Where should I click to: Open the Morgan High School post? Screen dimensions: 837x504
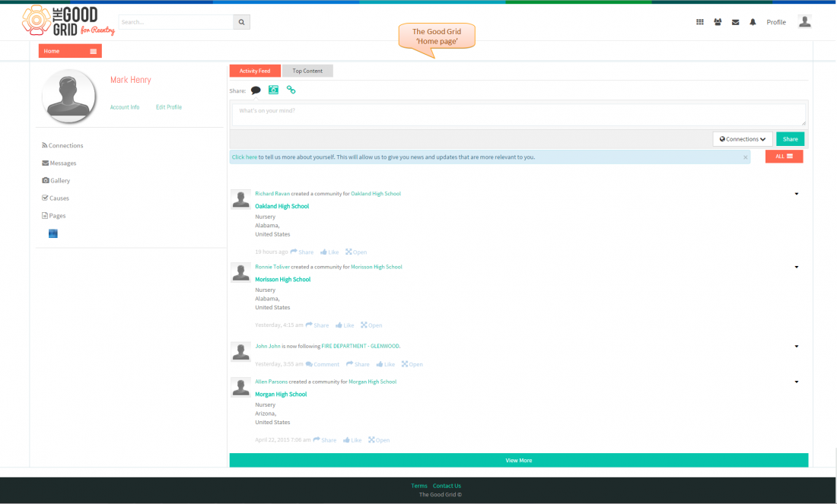coord(378,440)
